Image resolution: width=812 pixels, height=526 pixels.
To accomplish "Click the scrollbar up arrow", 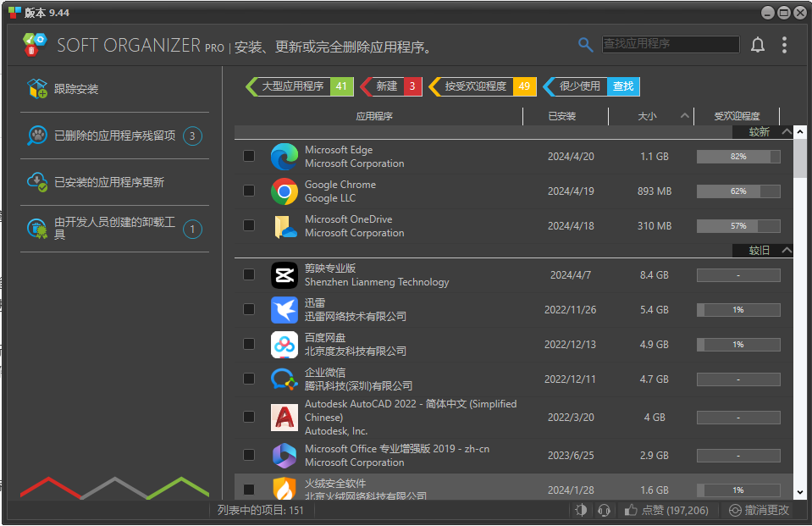I will [800, 132].
